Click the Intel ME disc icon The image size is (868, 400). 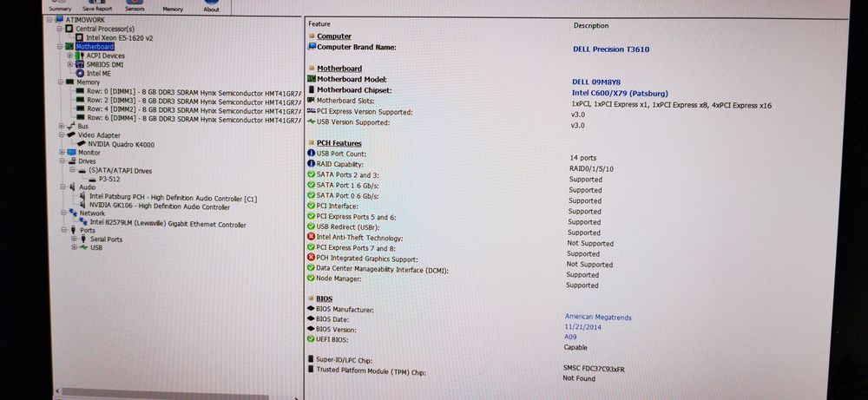coord(80,73)
